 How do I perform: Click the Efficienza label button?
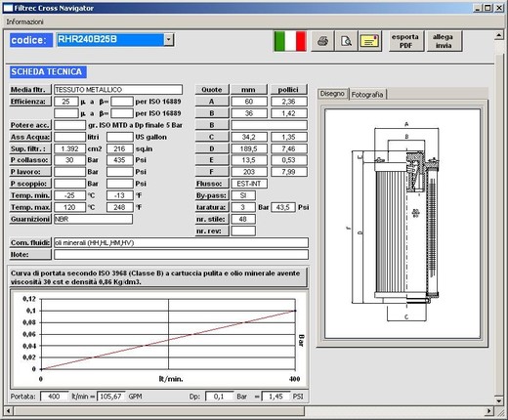point(30,102)
